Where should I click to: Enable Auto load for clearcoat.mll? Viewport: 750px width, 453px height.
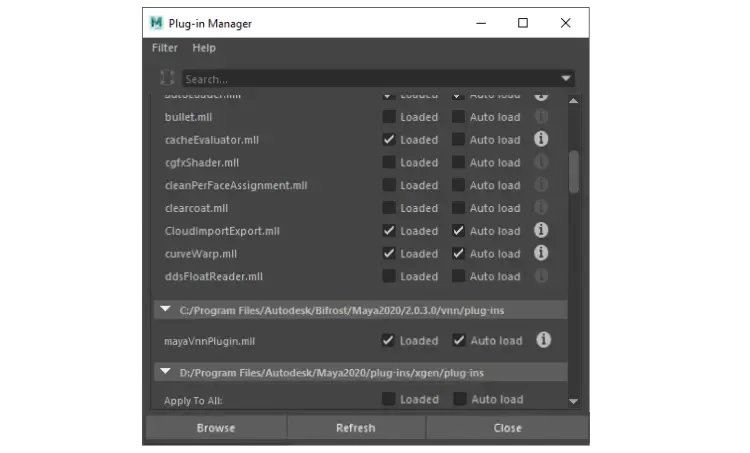[x=458, y=208]
